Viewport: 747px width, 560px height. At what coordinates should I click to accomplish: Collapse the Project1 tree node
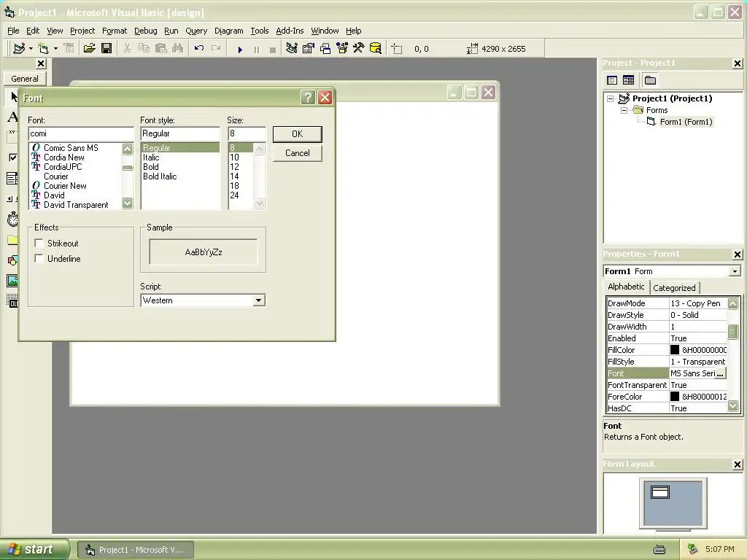point(611,98)
